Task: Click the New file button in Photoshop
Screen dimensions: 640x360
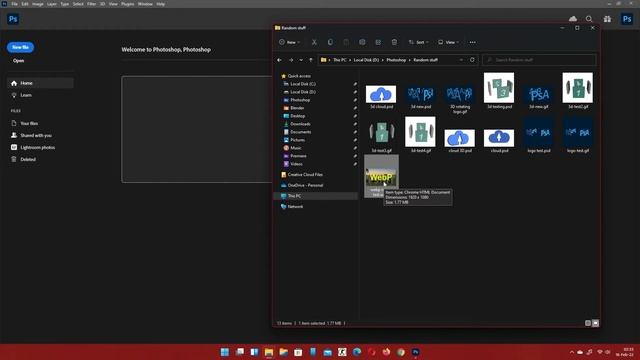Action: click(20, 47)
